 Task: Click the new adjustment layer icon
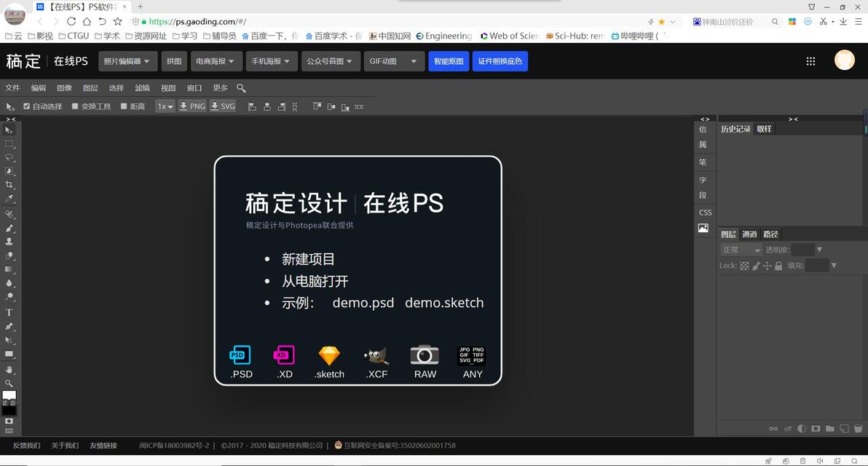tap(802, 428)
